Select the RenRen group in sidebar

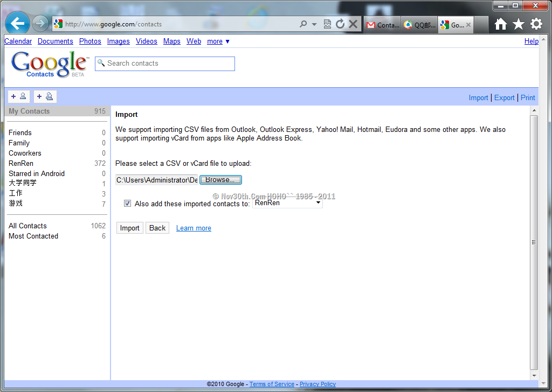(x=57, y=163)
